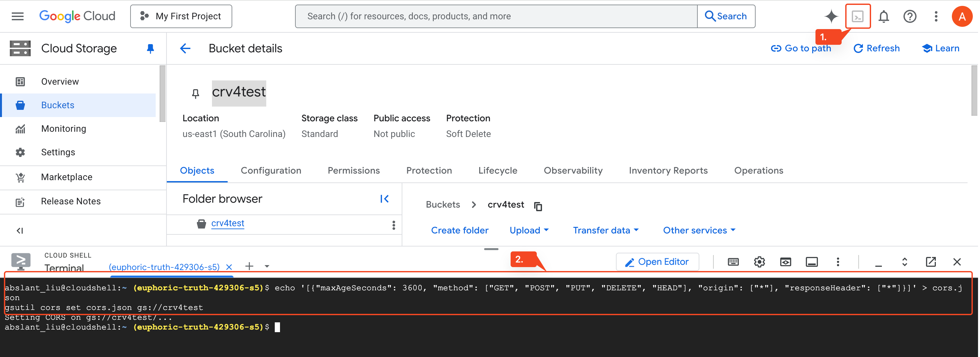980x357 pixels.
Task: Toggle pin on Cloud Storage product
Action: [x=150, y=48]
